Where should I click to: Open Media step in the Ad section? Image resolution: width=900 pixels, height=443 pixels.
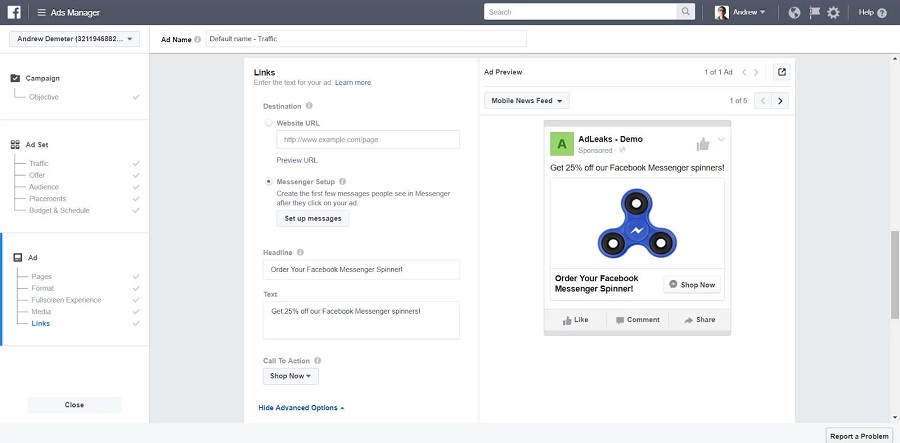click(41, 312)
